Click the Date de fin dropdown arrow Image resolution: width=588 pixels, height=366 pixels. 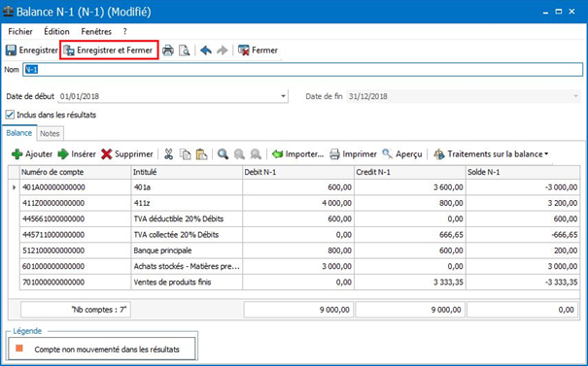(575, 96)
